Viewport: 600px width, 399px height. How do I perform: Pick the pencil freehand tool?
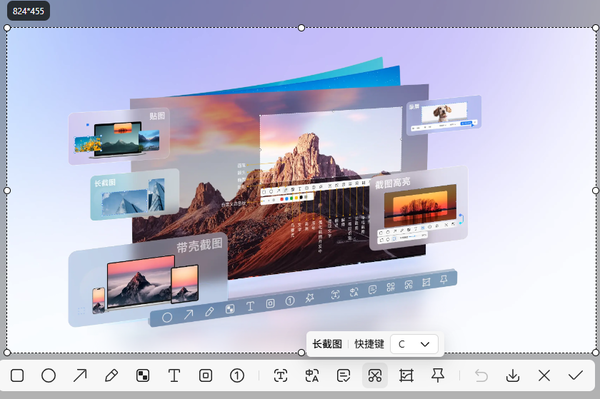click(111, 375)
